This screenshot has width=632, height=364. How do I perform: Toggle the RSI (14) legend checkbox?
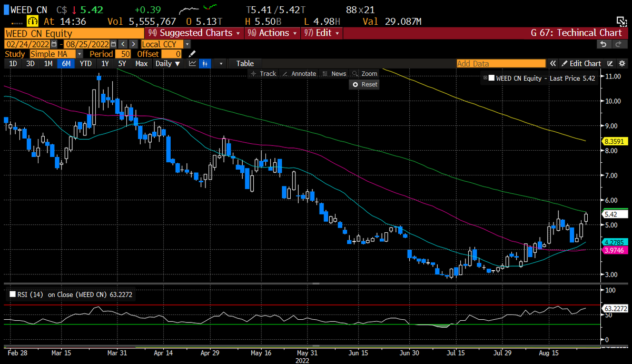(x=13, y=296)
